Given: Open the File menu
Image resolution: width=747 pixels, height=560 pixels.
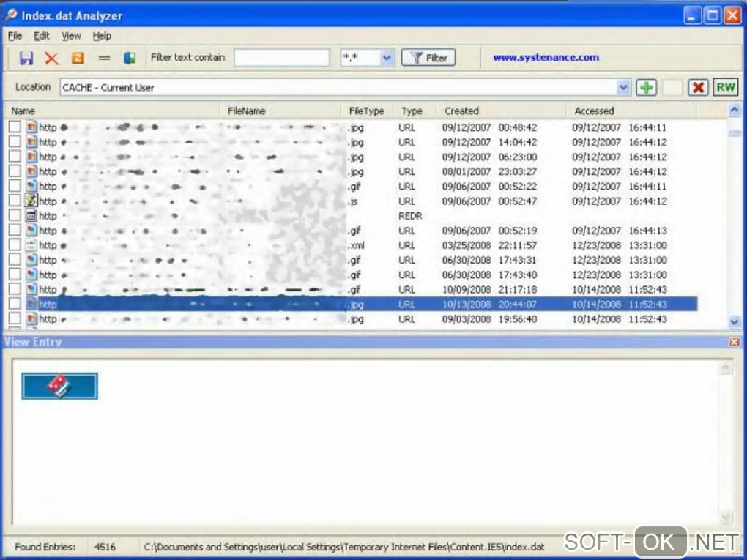Looking at the screenshot, I should 15,36.
